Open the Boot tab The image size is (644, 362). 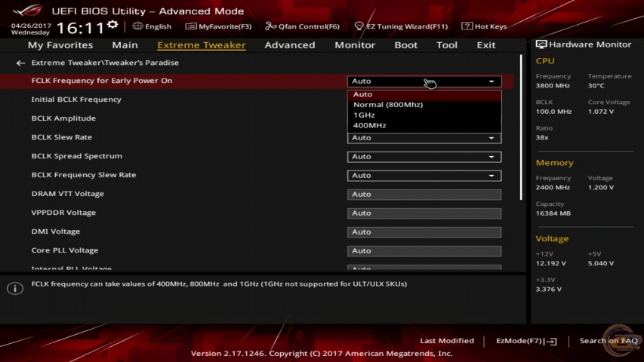pos(405,45)
